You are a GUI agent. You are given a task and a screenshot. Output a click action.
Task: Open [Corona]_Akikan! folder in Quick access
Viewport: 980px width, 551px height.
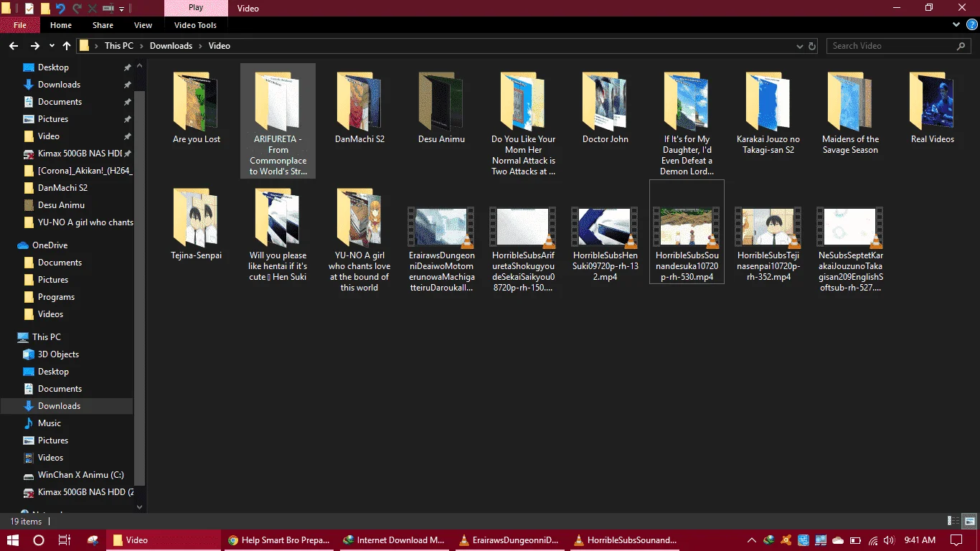coord(77,171)
